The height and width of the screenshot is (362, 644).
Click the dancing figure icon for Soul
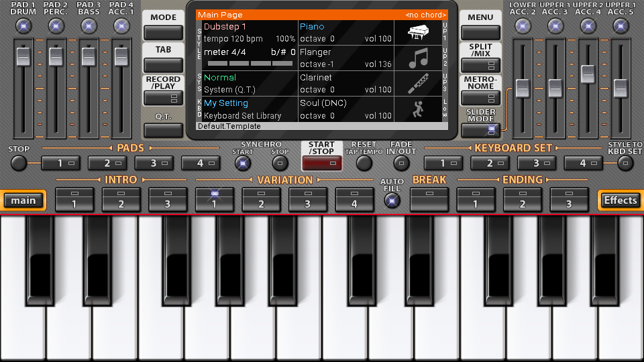point(419,109)
